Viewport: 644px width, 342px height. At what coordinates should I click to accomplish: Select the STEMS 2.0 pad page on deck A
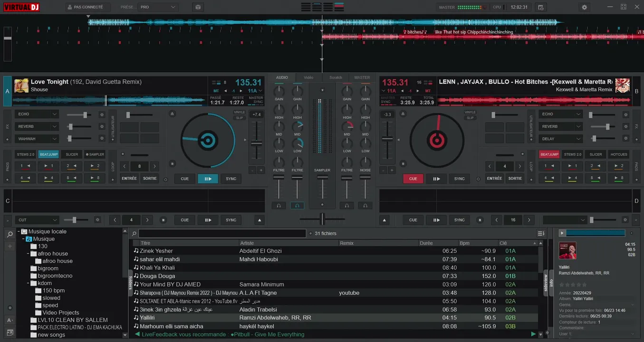[x=26, y=154]
